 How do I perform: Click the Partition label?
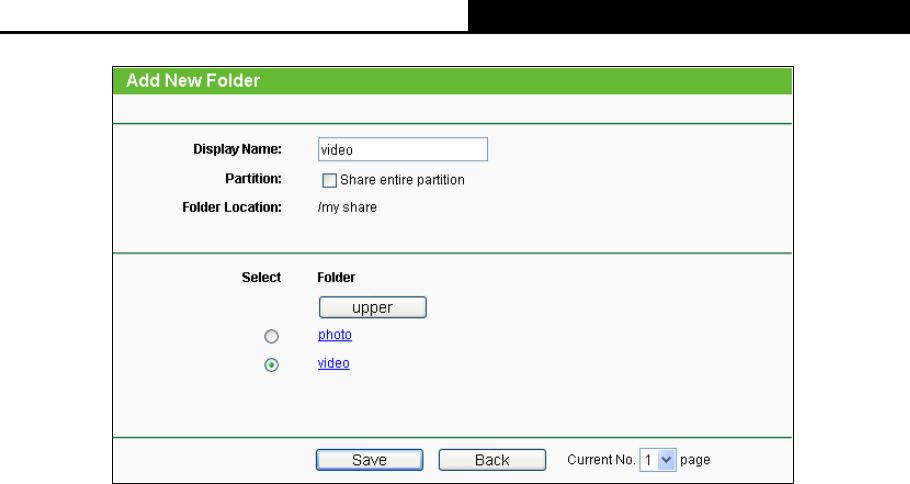[253, 179]
